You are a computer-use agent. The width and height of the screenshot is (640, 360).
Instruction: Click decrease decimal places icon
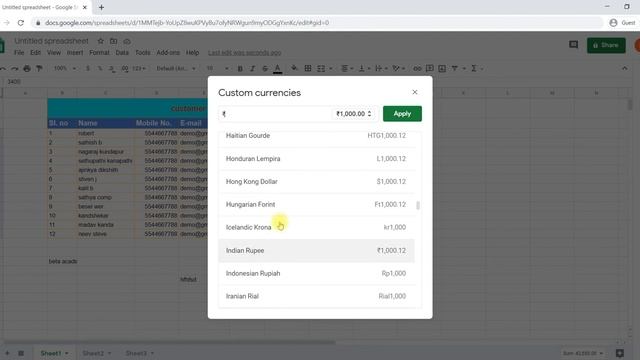click(112, 69)
